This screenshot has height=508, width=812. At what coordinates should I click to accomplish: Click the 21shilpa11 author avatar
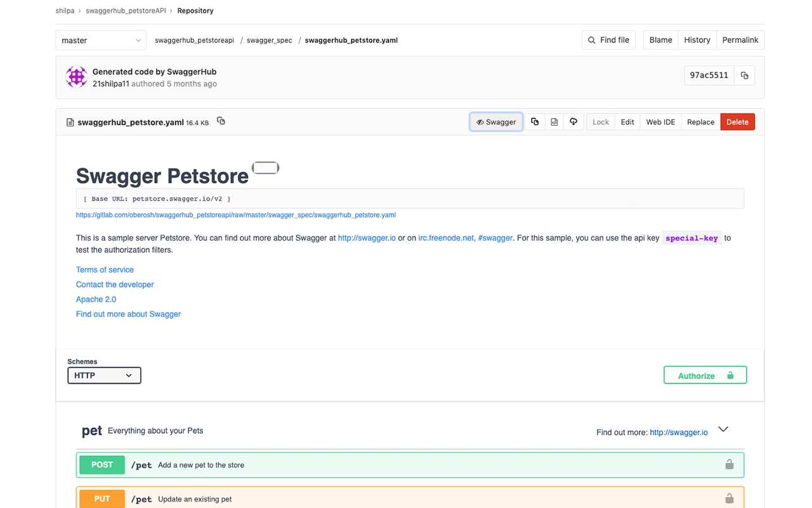point(77,77)
